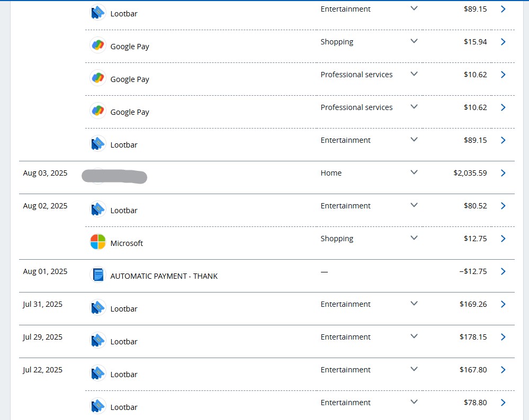Click the Lootbar ticket icon in the $167.80 row
The image size is (529, 420).
click(98, 373)
